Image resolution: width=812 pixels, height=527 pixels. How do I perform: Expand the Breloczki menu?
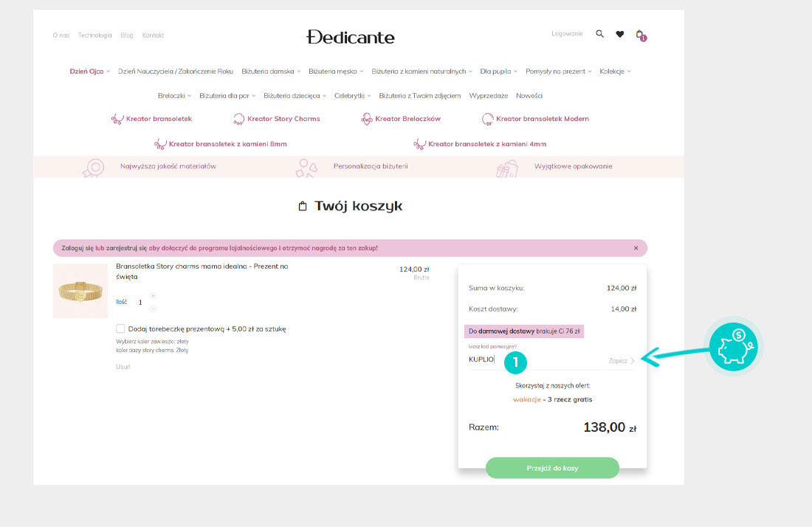(x=174, y=96)
